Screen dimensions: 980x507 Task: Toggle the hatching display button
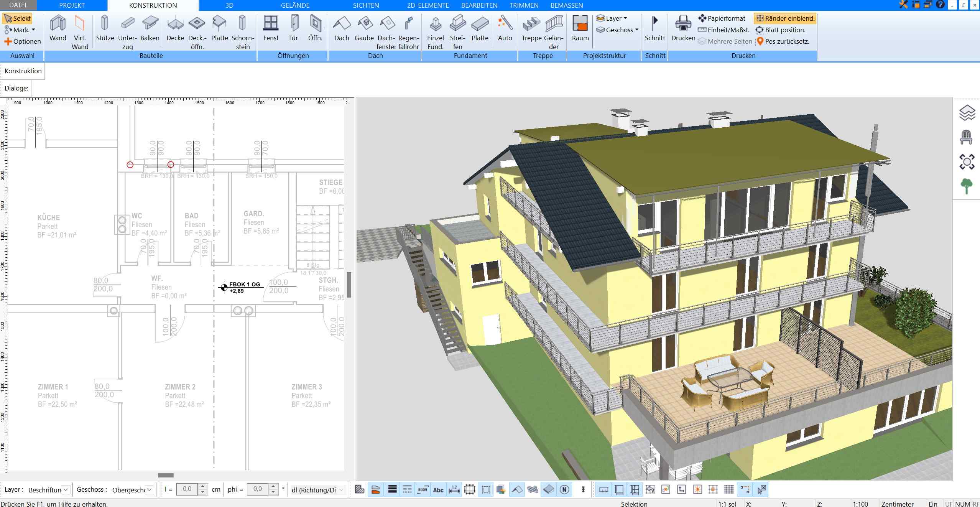pyautogui.click(x=359, y=489)
